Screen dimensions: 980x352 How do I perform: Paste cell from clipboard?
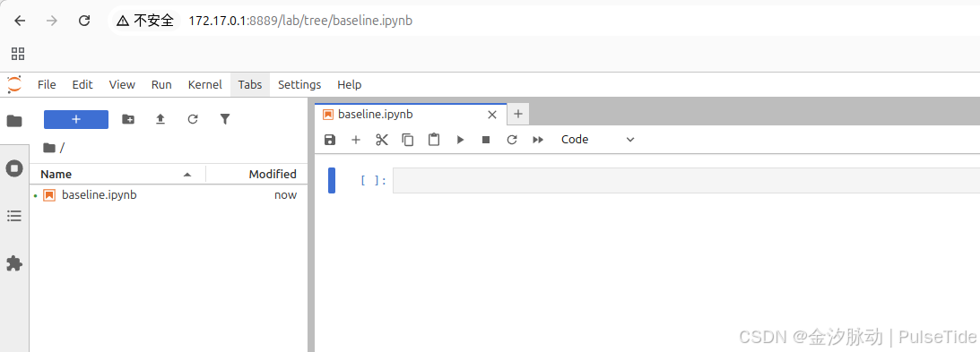click(434, 140)
